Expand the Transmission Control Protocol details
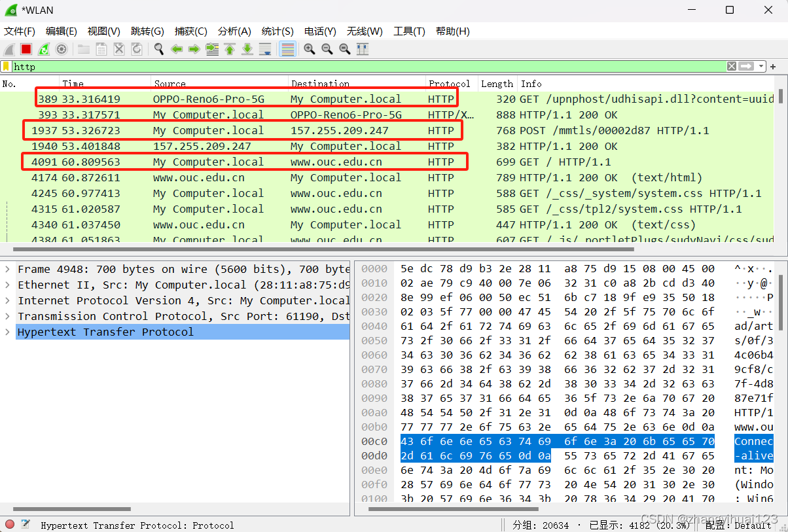788x532 pixels. tap(7, 316)
